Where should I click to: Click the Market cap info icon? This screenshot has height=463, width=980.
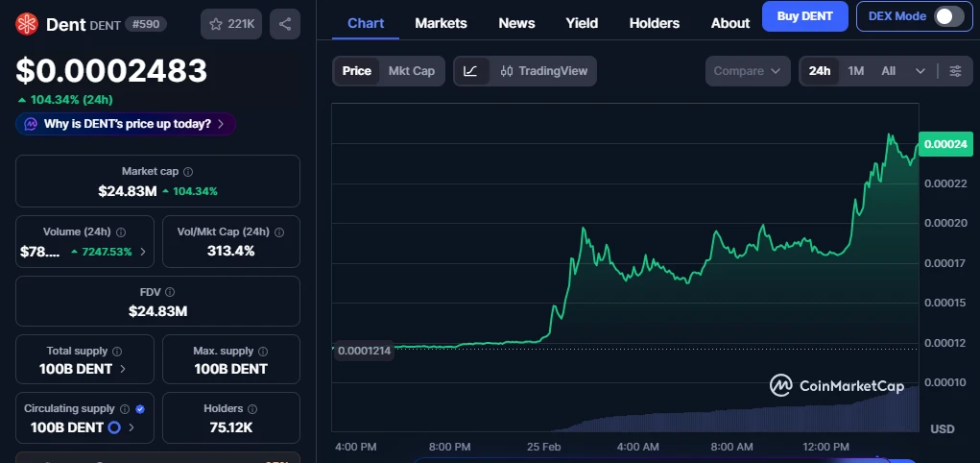188,171
